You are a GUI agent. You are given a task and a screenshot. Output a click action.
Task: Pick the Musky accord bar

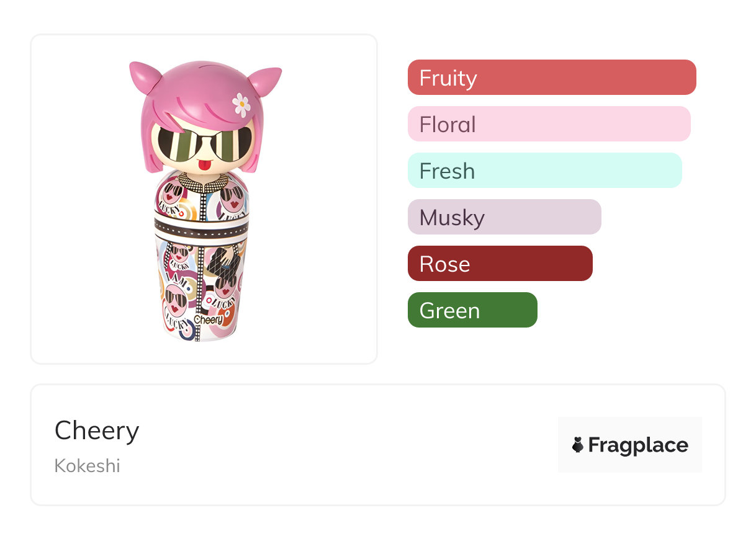(504, 217)
